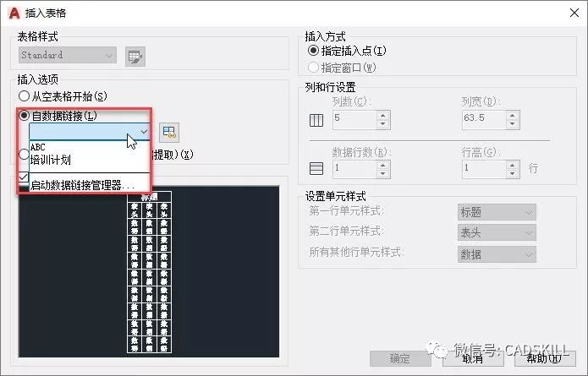Decrease the 列宽 column width spinner

click(512, 124)
